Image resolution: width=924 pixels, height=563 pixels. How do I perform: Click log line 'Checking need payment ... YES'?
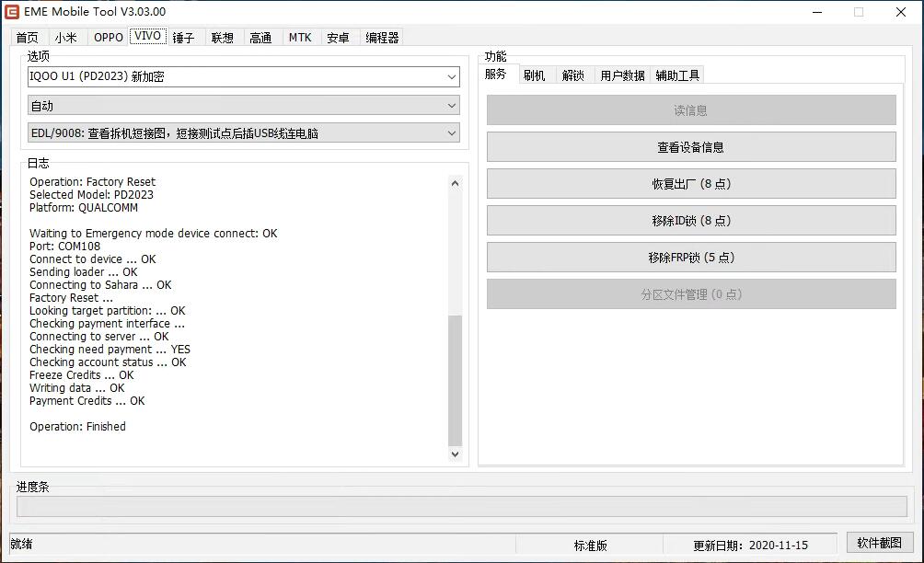point(110,350)
